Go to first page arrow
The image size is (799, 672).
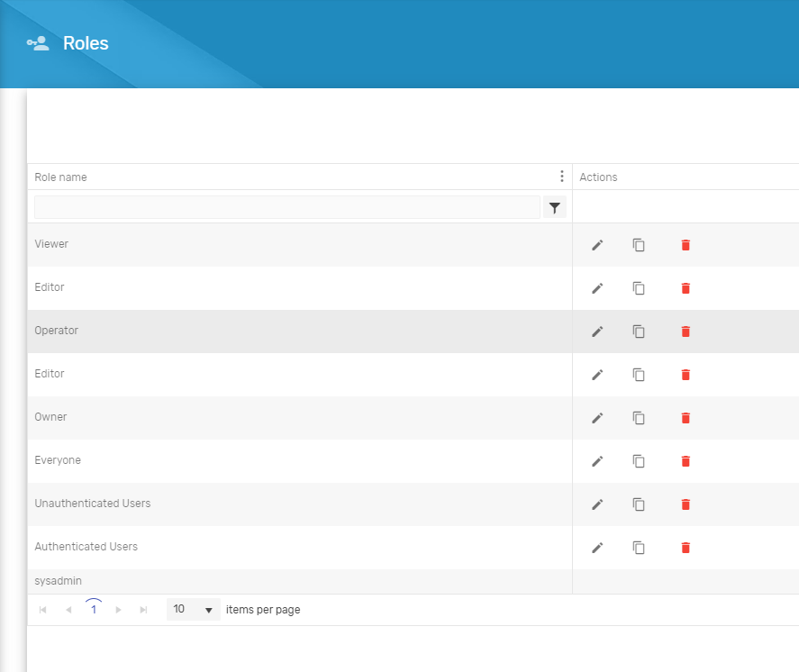pyautogui.click(x=43, y=610)
